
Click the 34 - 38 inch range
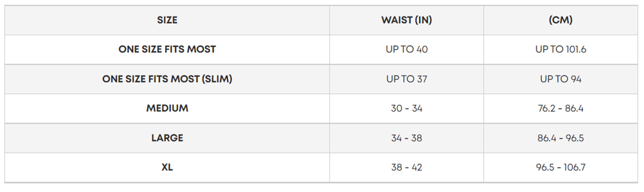click(x=406, y=138)
